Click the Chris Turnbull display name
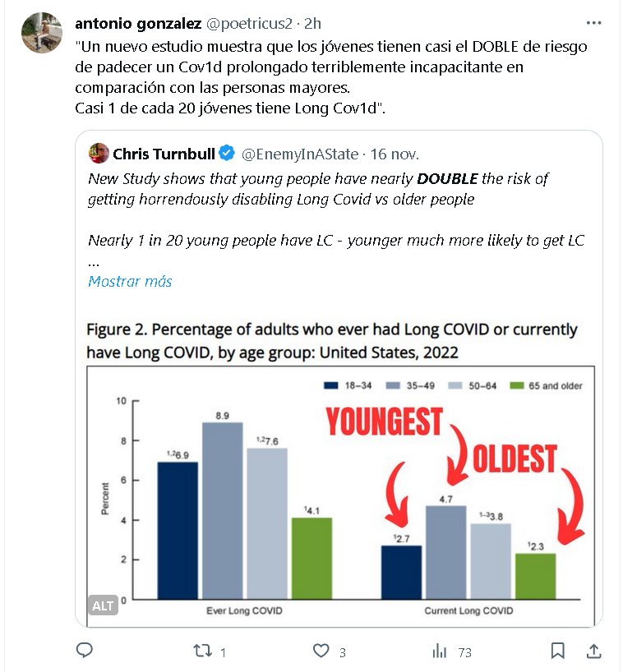 (x=163, y=154)
